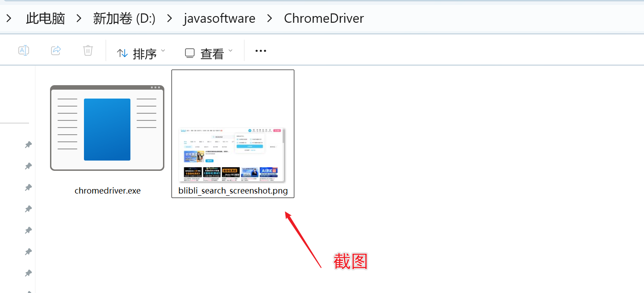Expand the chevron left of 此电脑
The height and width of the screenshot is (293, 644).
(x=9, y=18)
